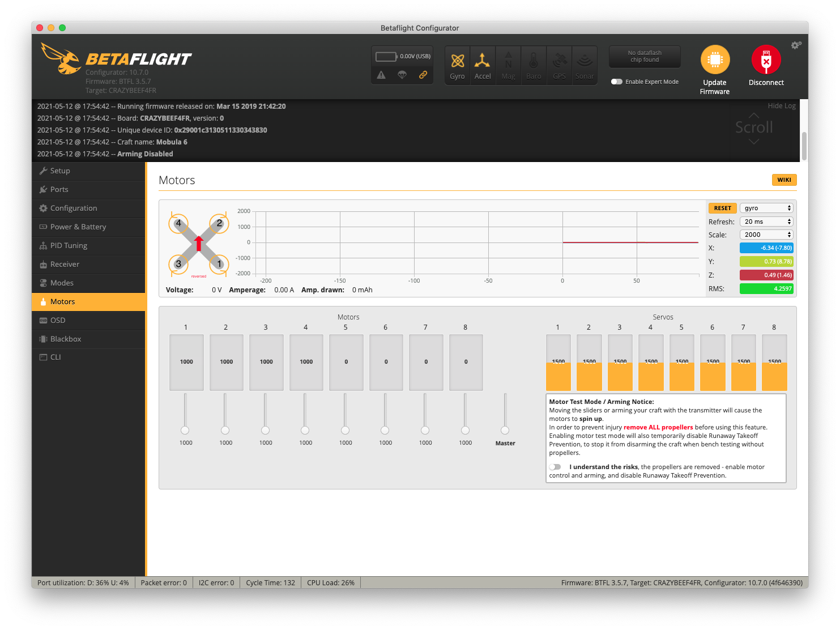Viewport: 840px width, 630px height.
Task: Open the Setup tab
Action: point(88,171)
